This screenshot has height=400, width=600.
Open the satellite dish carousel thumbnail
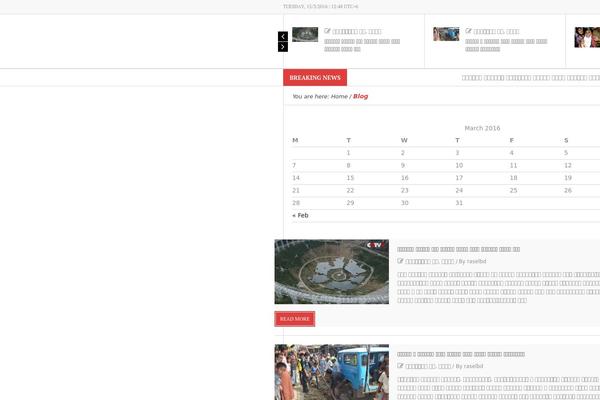tap(305, 35)
